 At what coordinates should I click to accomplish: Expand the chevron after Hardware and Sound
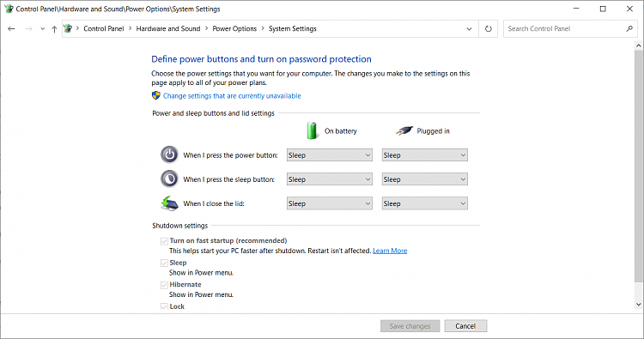(206, 28)
